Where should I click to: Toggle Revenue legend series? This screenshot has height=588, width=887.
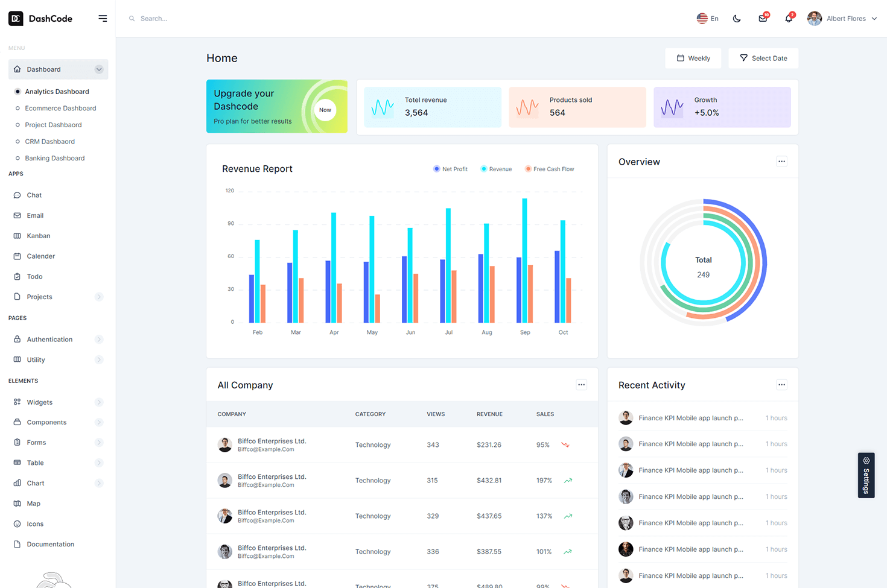pyautogui.click(x=496, y=169)
